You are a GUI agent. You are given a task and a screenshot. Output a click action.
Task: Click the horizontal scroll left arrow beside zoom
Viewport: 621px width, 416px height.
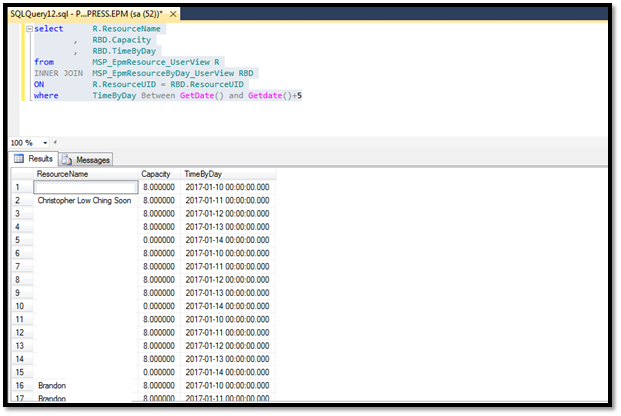56,143
